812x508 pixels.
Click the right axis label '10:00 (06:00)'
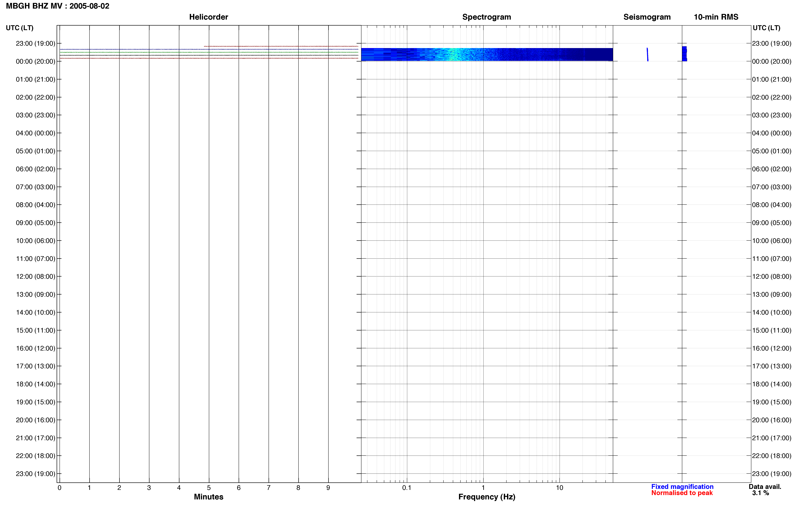[772, 241]
